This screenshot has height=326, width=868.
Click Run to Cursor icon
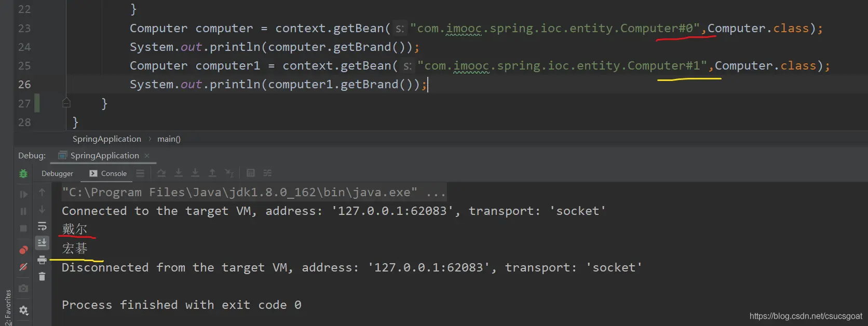click(229, 173)
